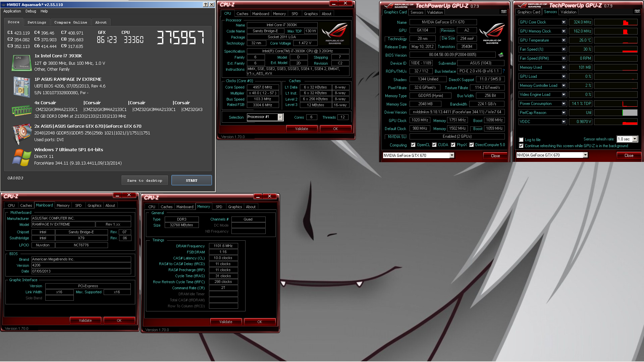Image resolution: width=644 pixels, height=362 pixels.
Task: Close the HWBOT Aquamark window
Action: coord(212,4)
